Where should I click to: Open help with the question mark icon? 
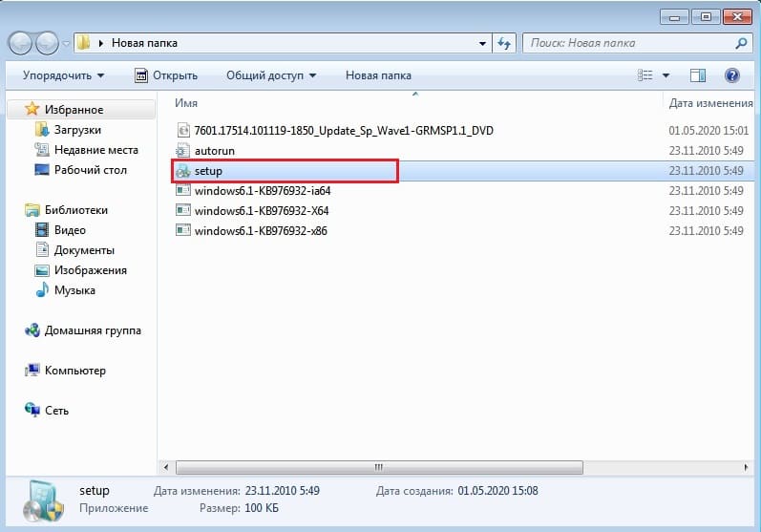tap(732, 75)
